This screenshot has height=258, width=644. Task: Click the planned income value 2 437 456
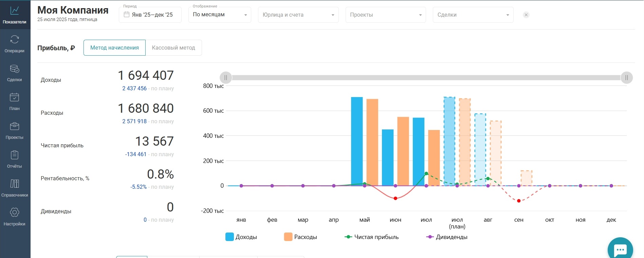click(134, 88)
